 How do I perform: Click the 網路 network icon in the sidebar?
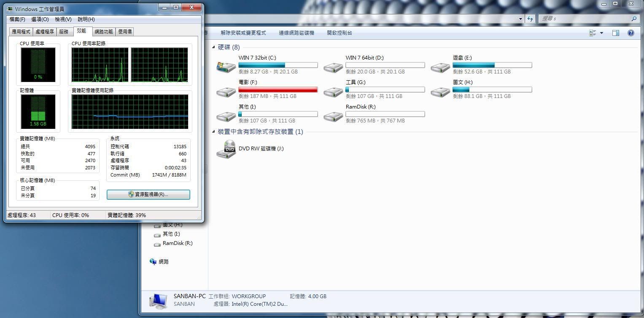coord(153,261)
